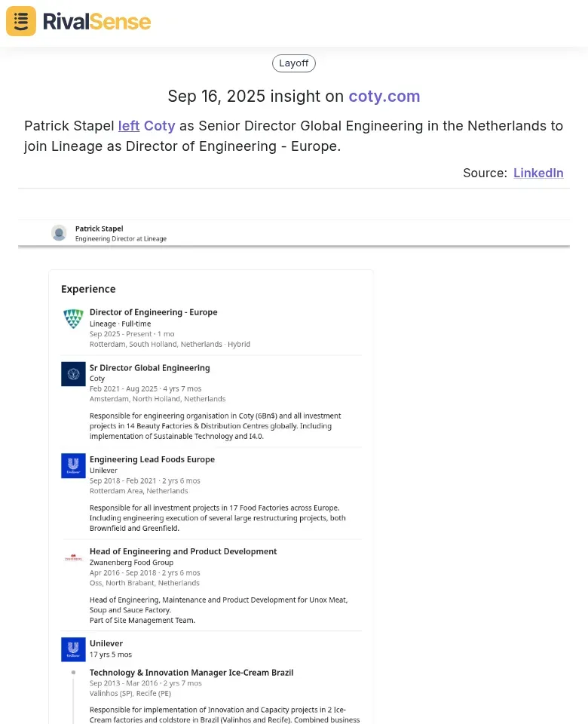Click Patrick Stapel's profile avatar
This screenshot has height=724, width=588.
[59, 233]
